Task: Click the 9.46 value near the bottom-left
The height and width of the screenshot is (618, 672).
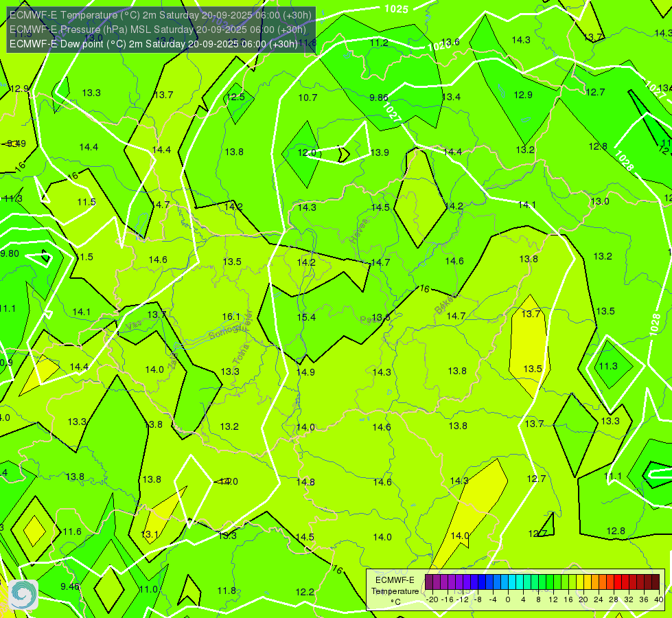Action: click(70, 586)
